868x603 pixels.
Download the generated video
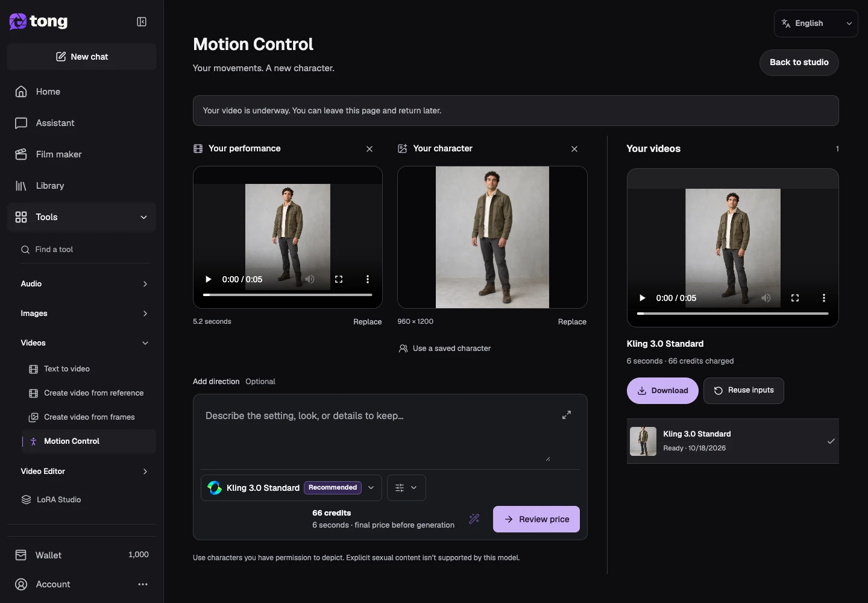662,391
